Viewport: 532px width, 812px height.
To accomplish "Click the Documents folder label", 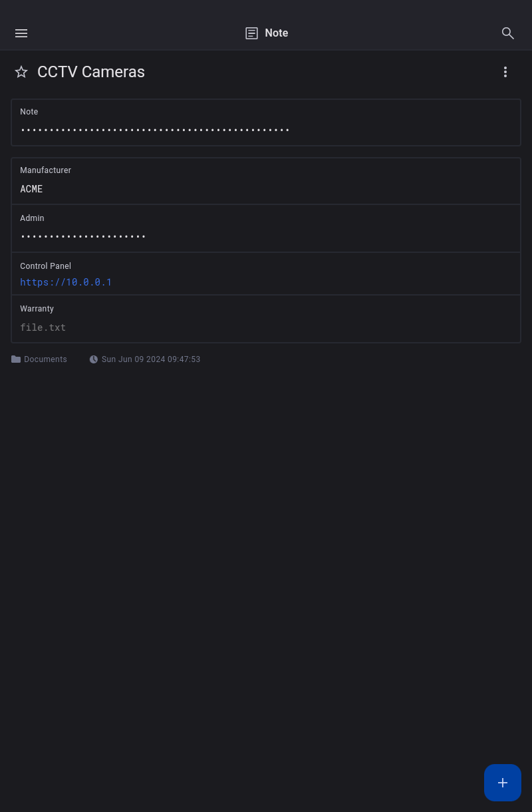I will [x=45, y=359].
